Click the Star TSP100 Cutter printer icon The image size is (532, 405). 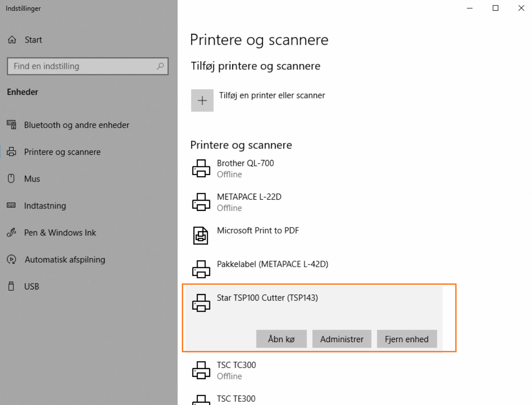pos(201,302)
